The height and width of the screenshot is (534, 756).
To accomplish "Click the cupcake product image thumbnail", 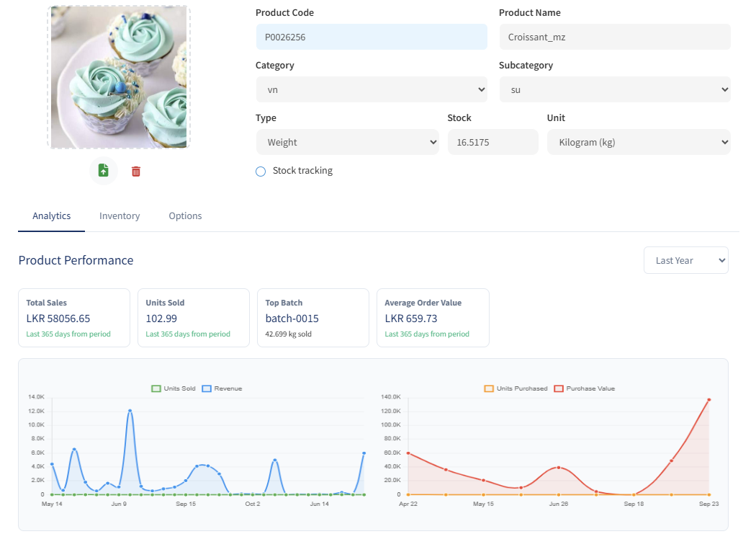I will pyautogui.click(x=119, y=77).
